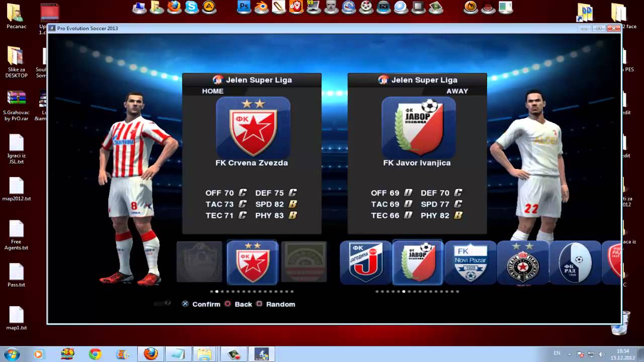Select the Partizan team badge
This screenshot has height=362, width=644.
(523, 263)
